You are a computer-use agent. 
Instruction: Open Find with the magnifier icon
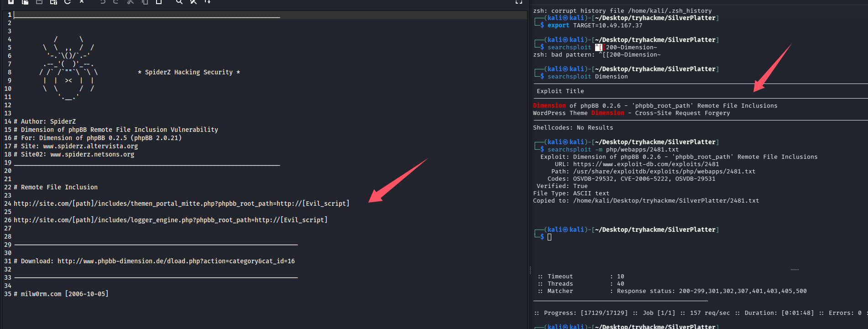tap(179, 2)
